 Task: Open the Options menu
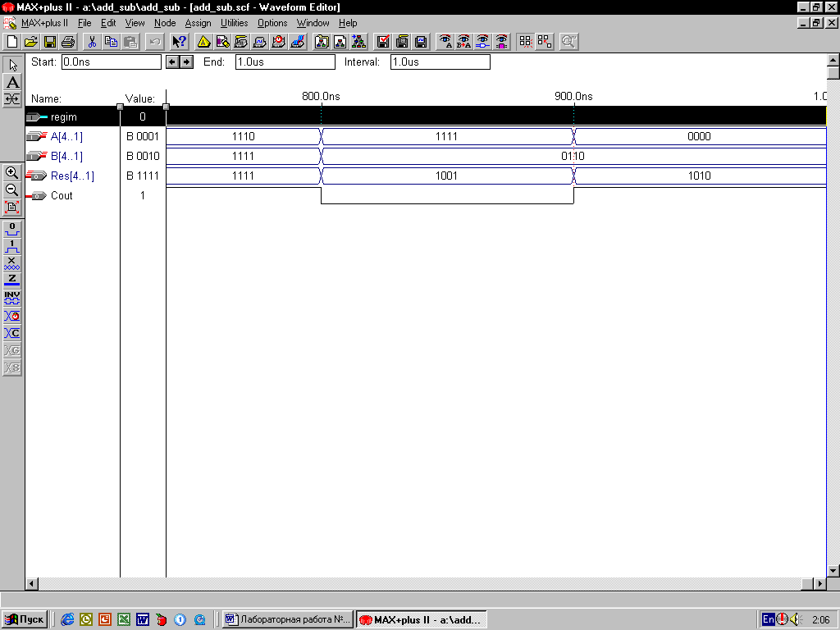pyautogui.click(x=272, y=23)
